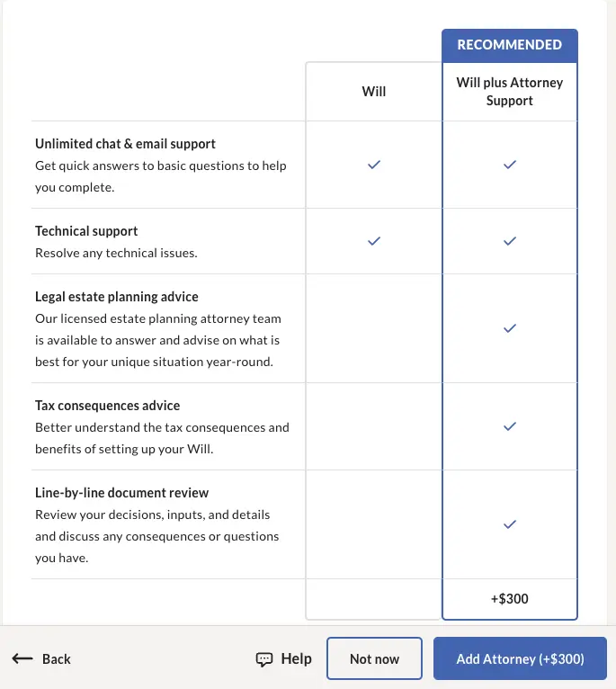The width and height of the screenshot is (616, 689).
Task: Click the Back arrow icon
Action: 22,659
